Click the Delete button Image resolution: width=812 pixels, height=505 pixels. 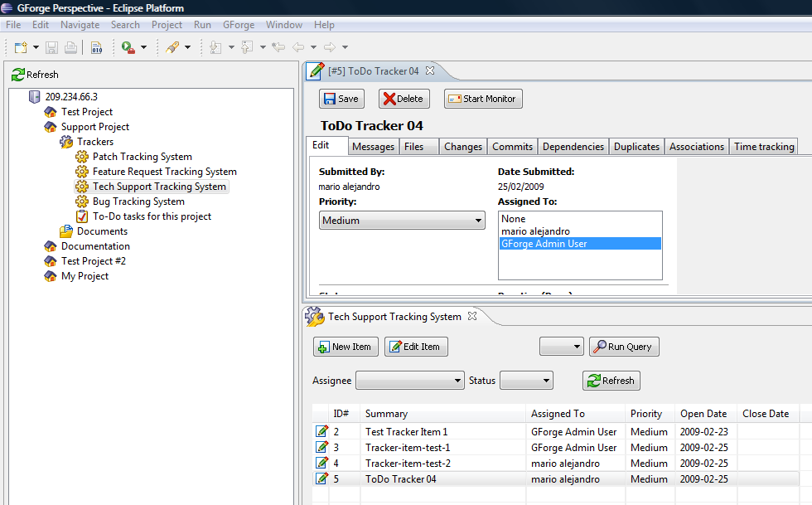(x=404, y=99)
